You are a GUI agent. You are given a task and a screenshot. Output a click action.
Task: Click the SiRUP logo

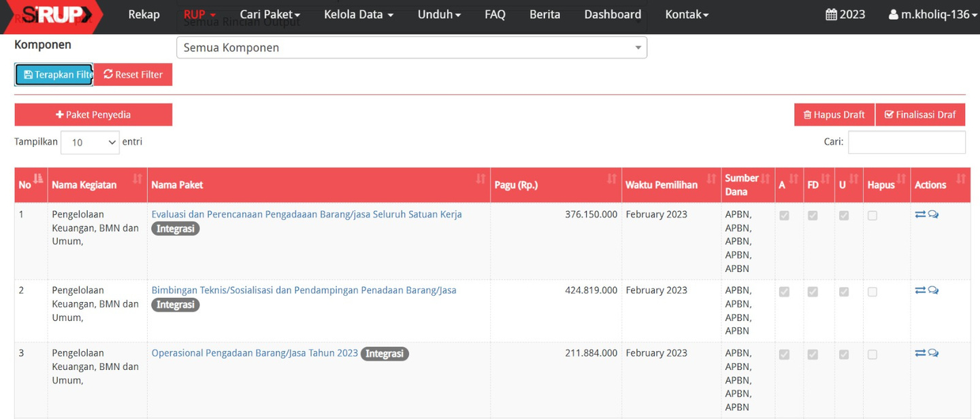[x=54, y=15]
